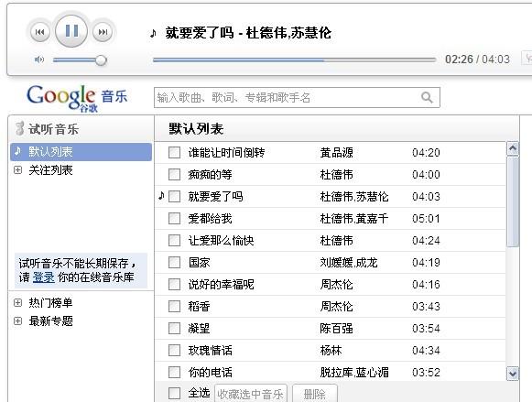Click the 删除 button

[314, 394]
